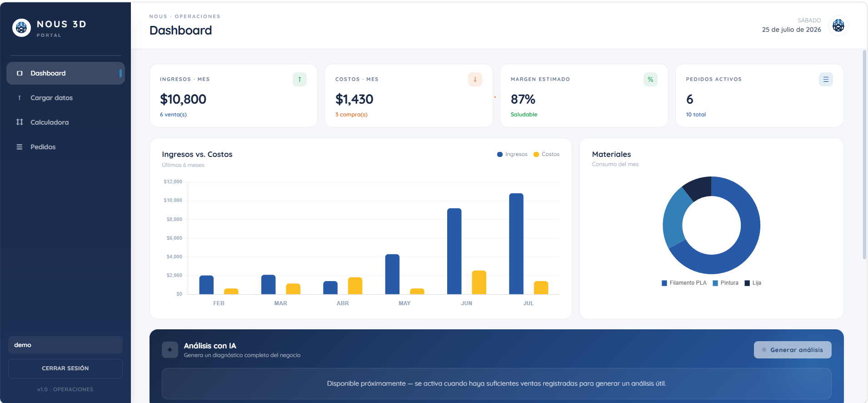Click the Generar análisis button
868x403 pixels.
coord(792,350)
